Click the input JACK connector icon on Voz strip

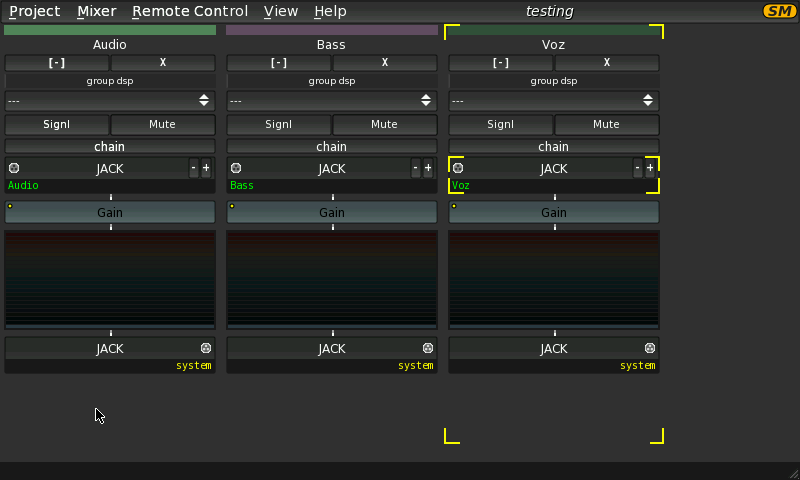click(x=458, y=168)
